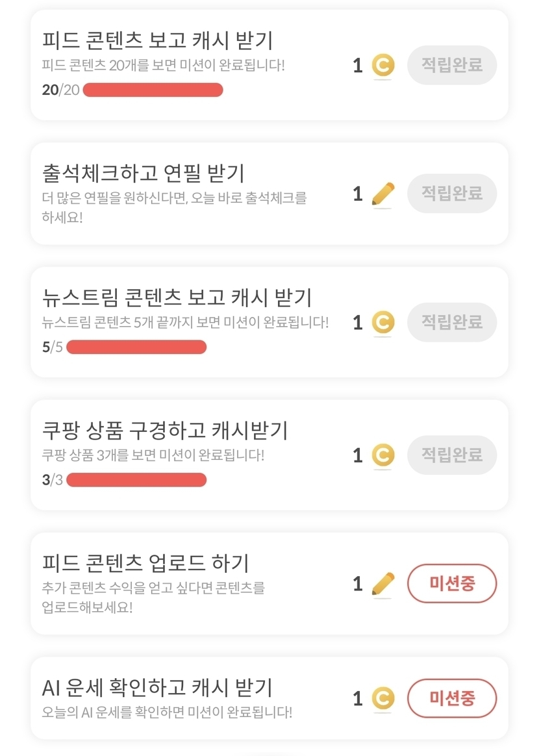Click the pencil icon on 업로드 mission

(383, 584)
